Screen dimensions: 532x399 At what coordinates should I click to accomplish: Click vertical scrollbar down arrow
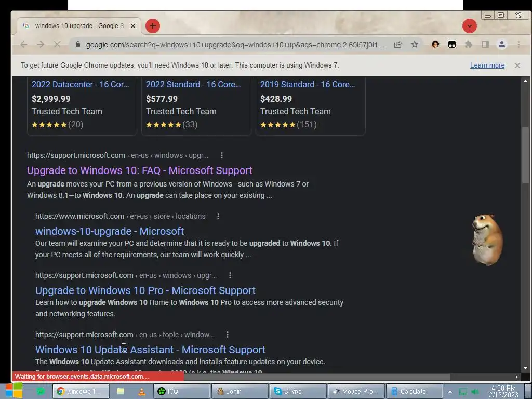[526, 368]
